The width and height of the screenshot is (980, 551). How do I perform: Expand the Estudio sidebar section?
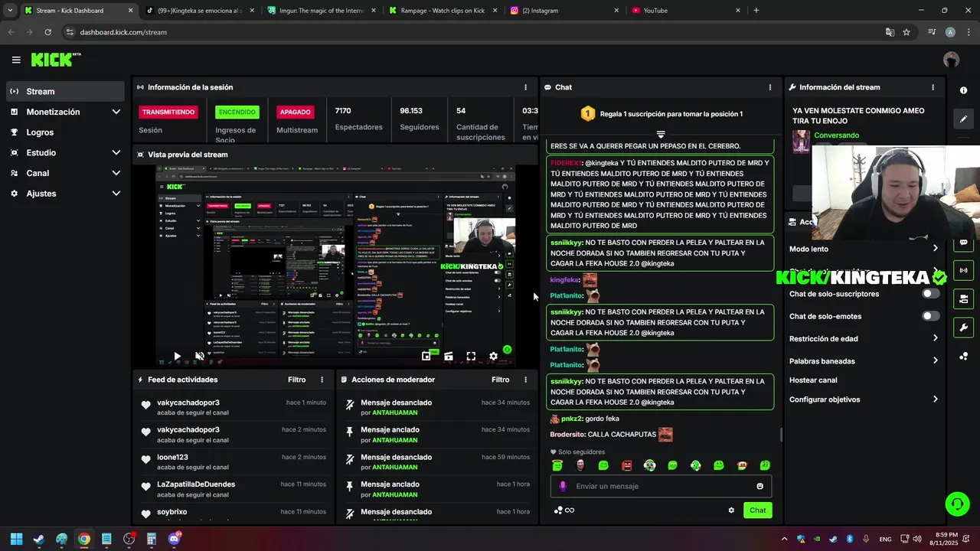pos(116,152)
